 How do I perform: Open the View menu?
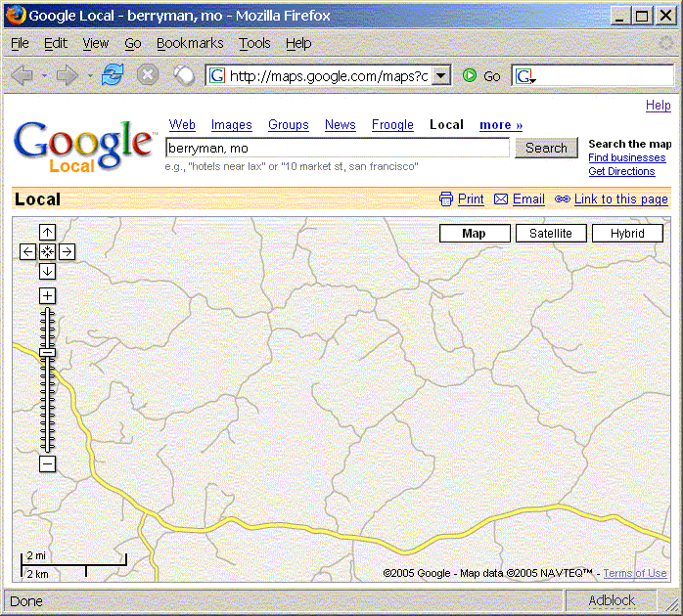click(95, 43)
